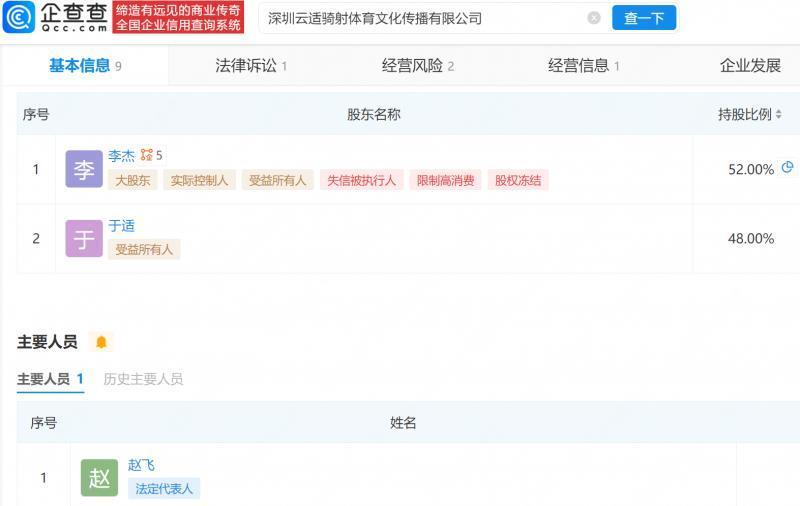Click the purple 于 avatar

(x=84, y=239)
